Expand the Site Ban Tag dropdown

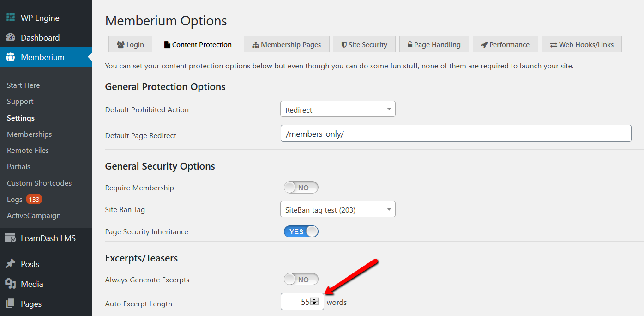tap(338, 209)
